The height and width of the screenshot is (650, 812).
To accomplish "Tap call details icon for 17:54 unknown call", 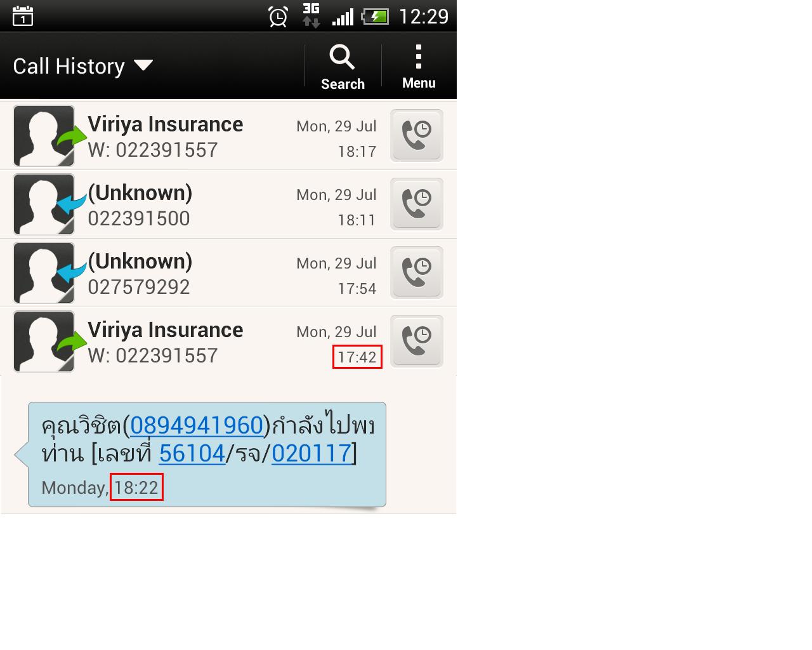I will coord(416,272).
